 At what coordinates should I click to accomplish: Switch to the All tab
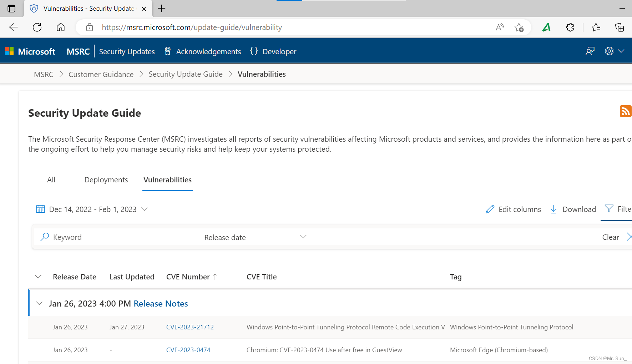[51, 180]
